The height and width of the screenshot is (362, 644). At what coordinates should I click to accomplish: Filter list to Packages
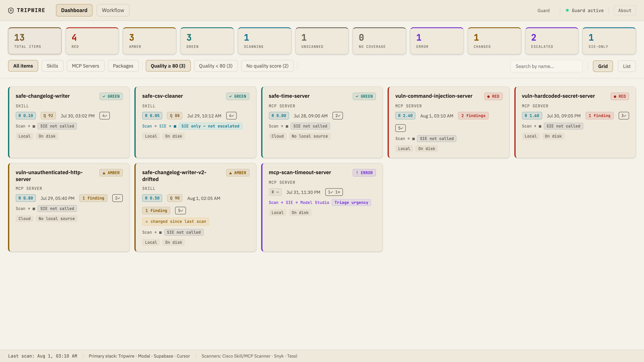(x=123, y=66)
